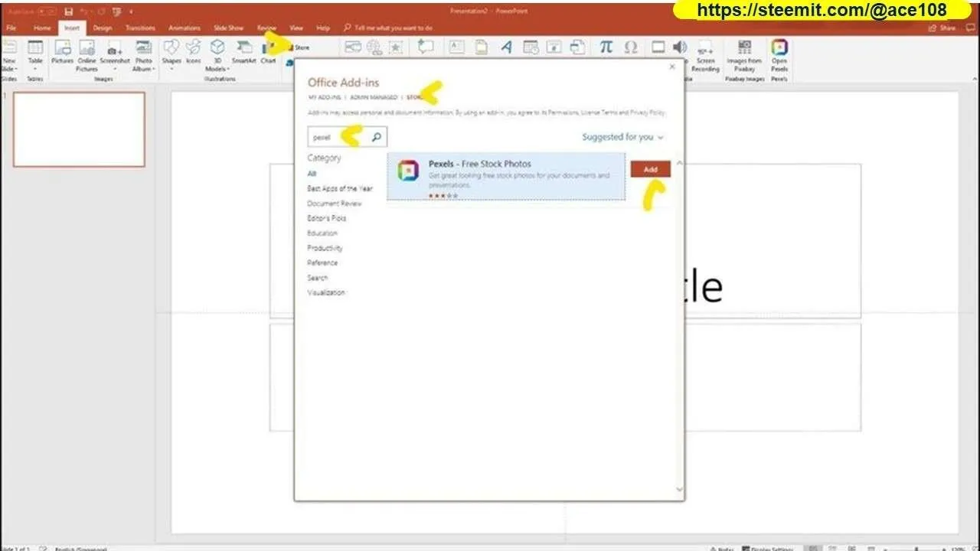
Task: Open the Help tab
Action: pyautogui.click(x=323, y=28)
